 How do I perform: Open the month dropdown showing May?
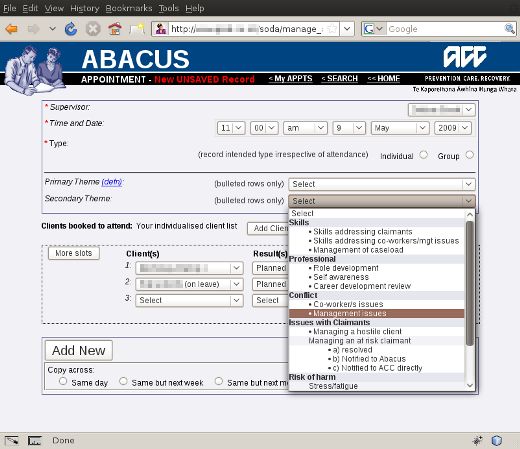click(x=400, y=128)
